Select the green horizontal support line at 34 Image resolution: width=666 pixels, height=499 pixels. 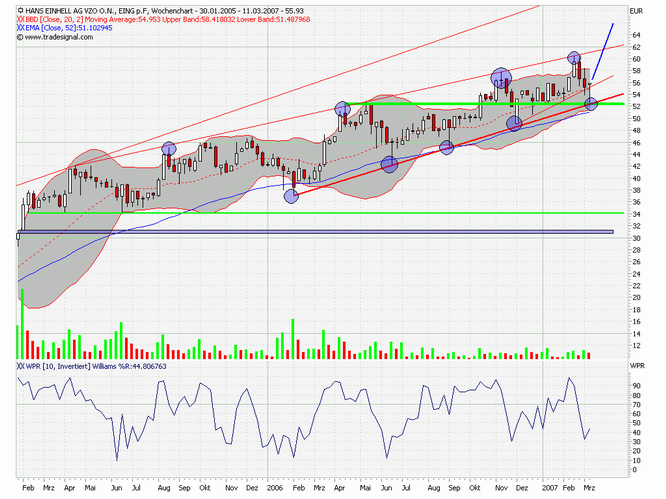(300, 213)
